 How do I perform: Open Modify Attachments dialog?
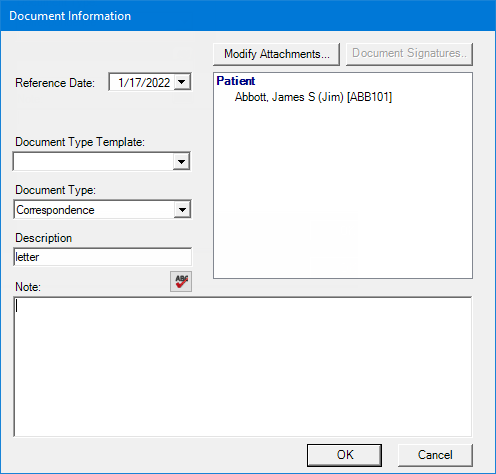277,54
